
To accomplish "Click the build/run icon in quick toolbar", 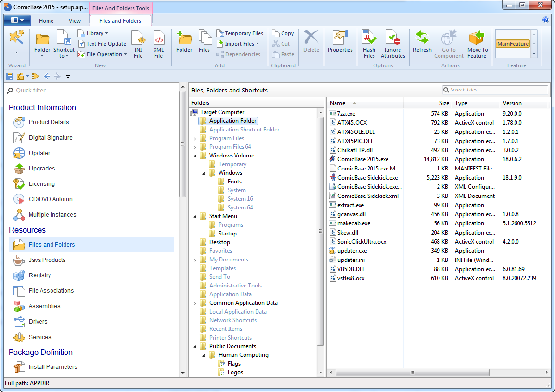I will pyautogui.click(x=36, y=76).
